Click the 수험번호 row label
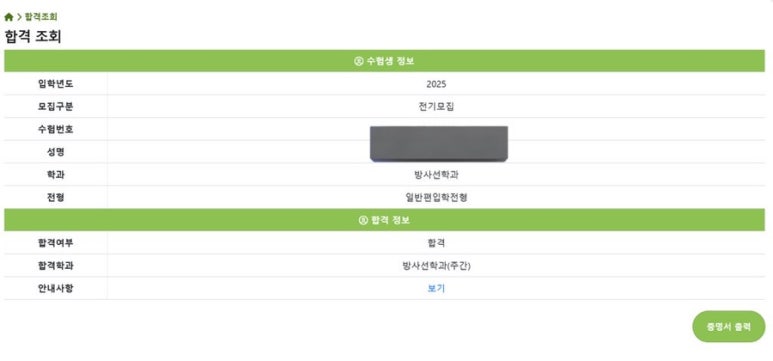 (56, 129)
